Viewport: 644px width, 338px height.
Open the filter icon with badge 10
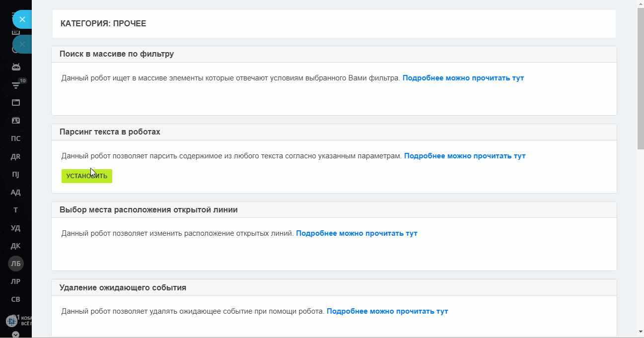click(x=15, y=85)
